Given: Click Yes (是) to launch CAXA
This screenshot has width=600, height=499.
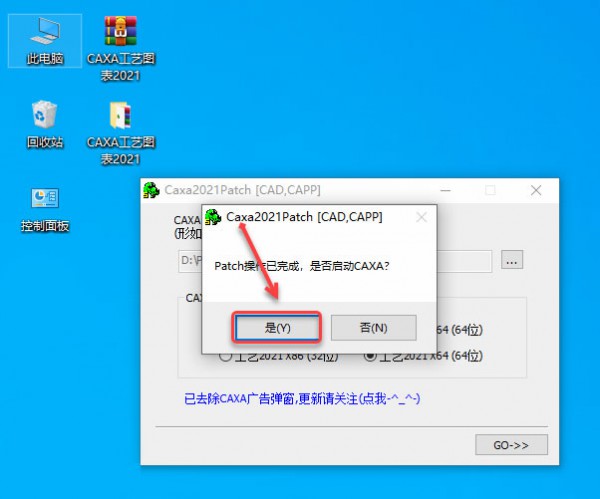Looking at the screenshot, I should [277, 328].
